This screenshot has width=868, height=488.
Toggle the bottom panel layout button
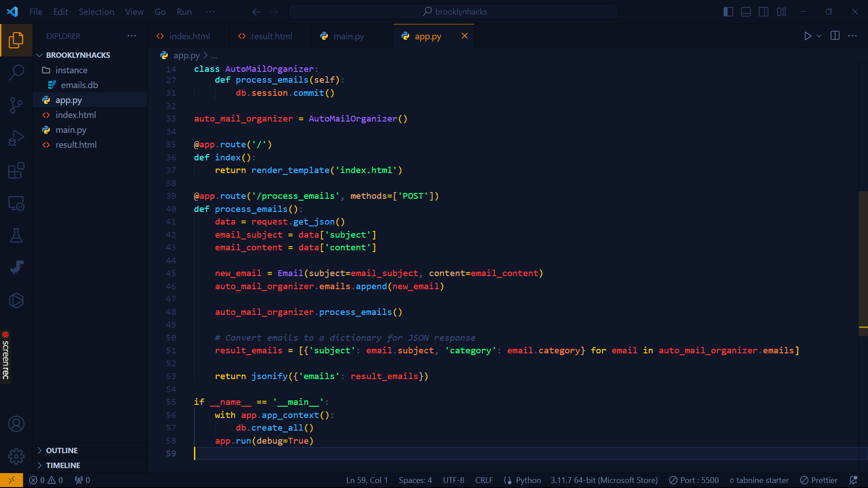tap(746, 12)
